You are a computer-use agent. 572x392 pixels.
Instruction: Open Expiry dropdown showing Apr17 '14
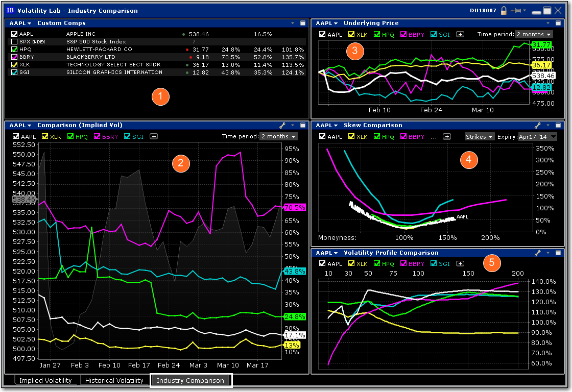coord(537,136)
